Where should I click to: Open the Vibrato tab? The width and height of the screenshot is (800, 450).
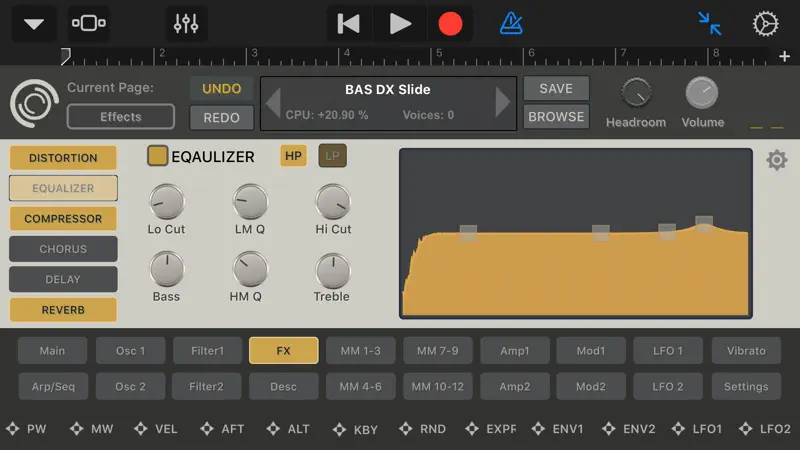(x=746, y=351)
